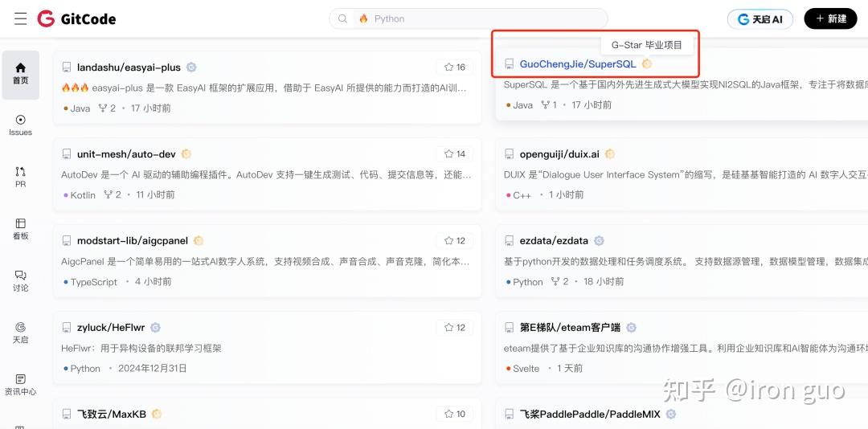The height and width of the screenshot is (429, 868).
Task: Open the hamburger menu icon
Action: point(20,18)
